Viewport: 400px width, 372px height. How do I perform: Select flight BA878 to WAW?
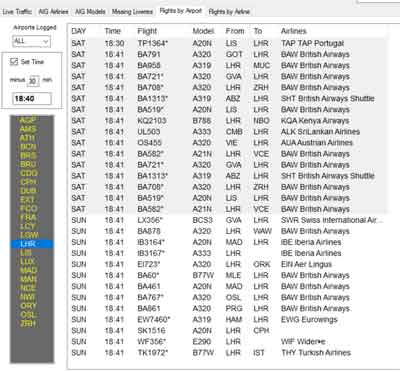pyautogui.click(x=229, y=231)
